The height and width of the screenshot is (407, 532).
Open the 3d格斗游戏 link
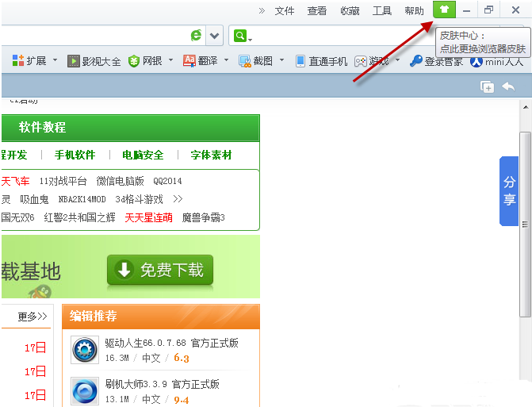(139, 199)
